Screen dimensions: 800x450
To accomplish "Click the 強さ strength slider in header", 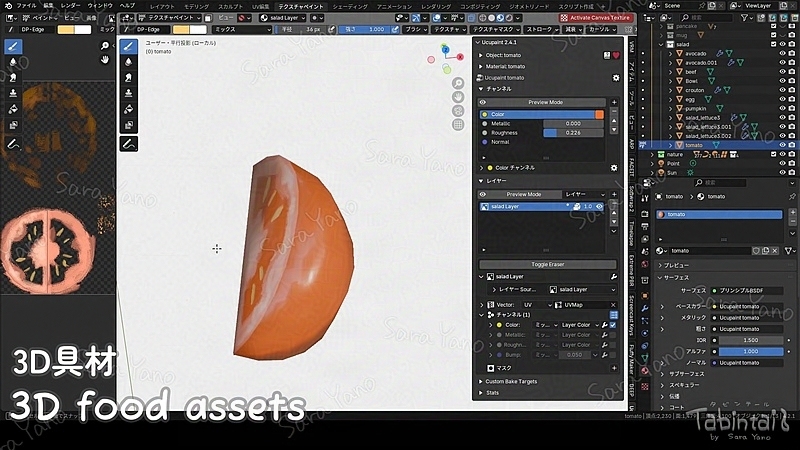I will tap(364, 30).
